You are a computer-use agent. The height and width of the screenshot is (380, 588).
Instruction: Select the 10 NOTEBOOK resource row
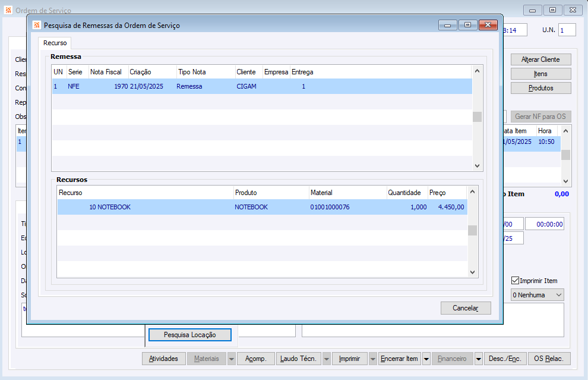tap(262, 207)
